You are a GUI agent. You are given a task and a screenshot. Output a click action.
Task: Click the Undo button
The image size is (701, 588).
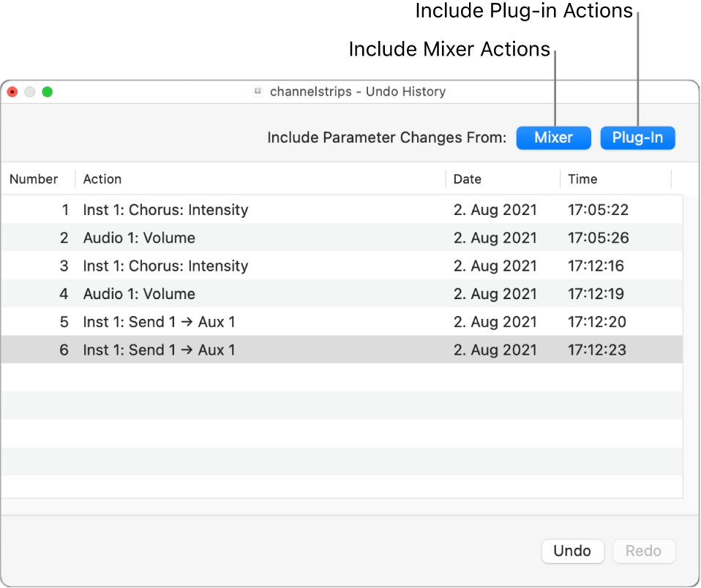click(573, 551)
